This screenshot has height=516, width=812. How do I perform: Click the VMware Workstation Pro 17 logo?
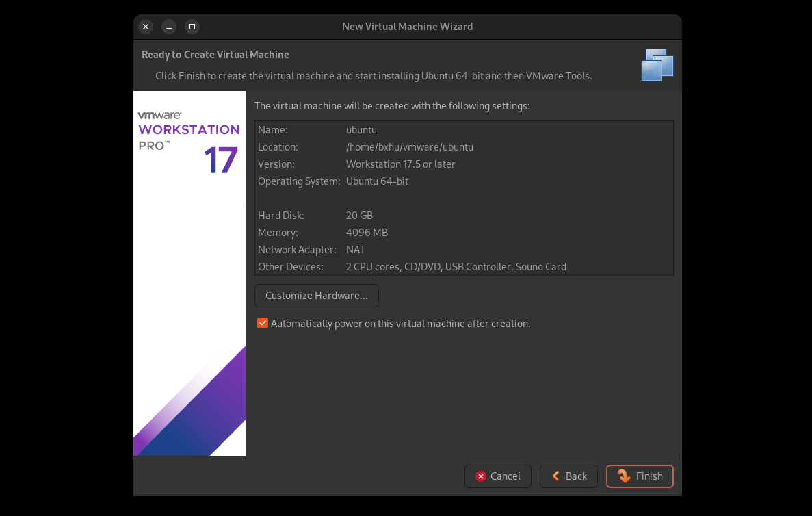click(x=189, y=142)
